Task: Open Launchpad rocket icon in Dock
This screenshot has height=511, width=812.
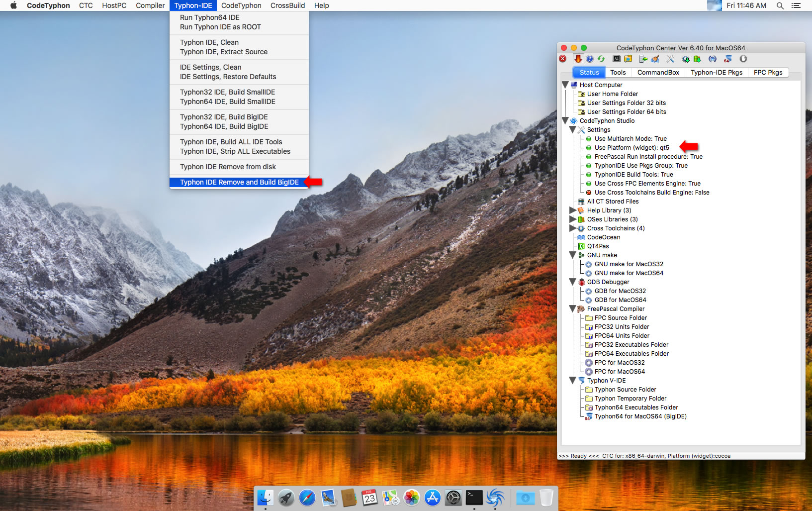Action: tap(286, 498)
